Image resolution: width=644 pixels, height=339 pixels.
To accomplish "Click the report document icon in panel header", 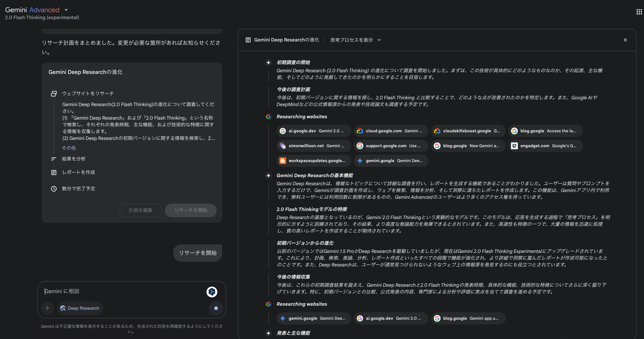I will coord(248,40).
